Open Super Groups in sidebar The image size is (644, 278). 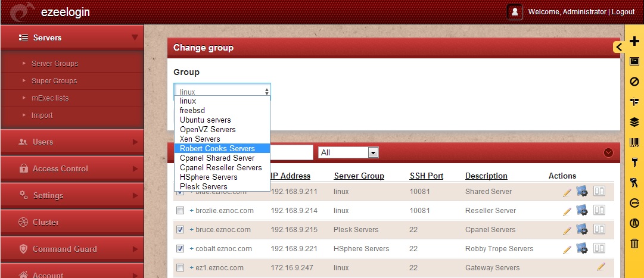click(54, 81)
